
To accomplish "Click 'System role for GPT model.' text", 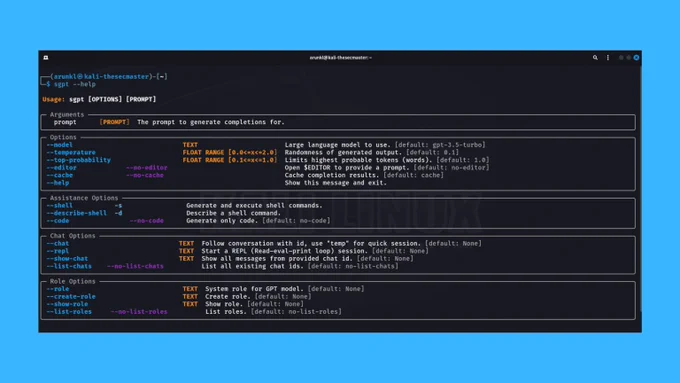I will pyautogui.click(x=255, y=289).
